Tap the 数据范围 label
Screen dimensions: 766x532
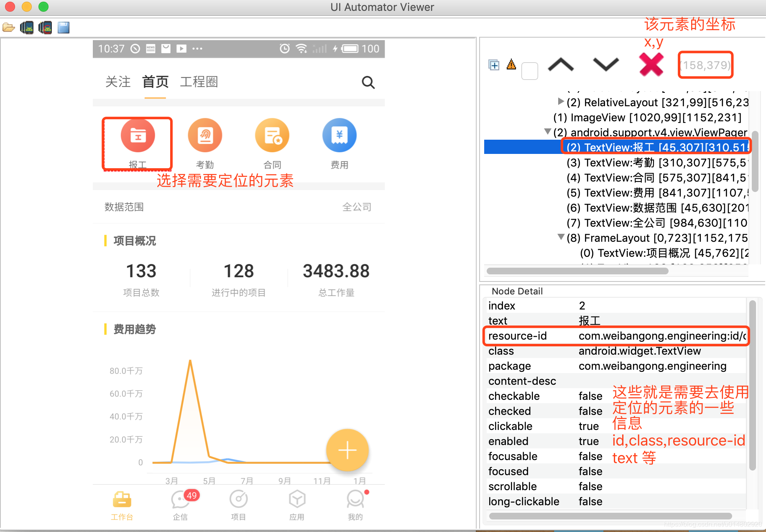124,207
